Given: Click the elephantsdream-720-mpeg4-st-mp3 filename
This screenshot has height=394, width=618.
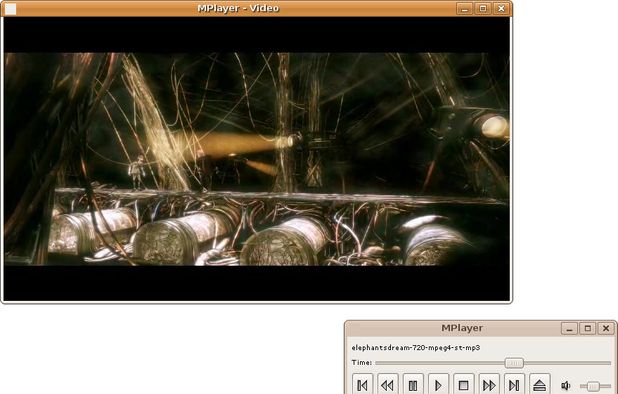Looking at the screenshot, I should (415, 348).
